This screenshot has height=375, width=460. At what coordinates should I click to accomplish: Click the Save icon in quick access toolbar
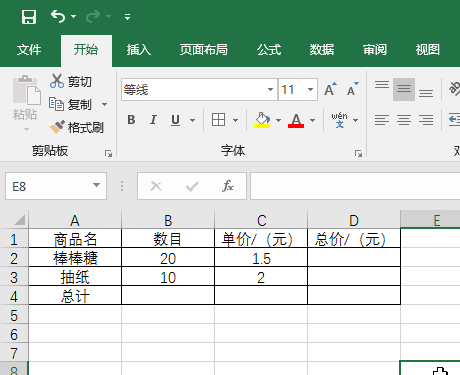click(x=29, y=17)
